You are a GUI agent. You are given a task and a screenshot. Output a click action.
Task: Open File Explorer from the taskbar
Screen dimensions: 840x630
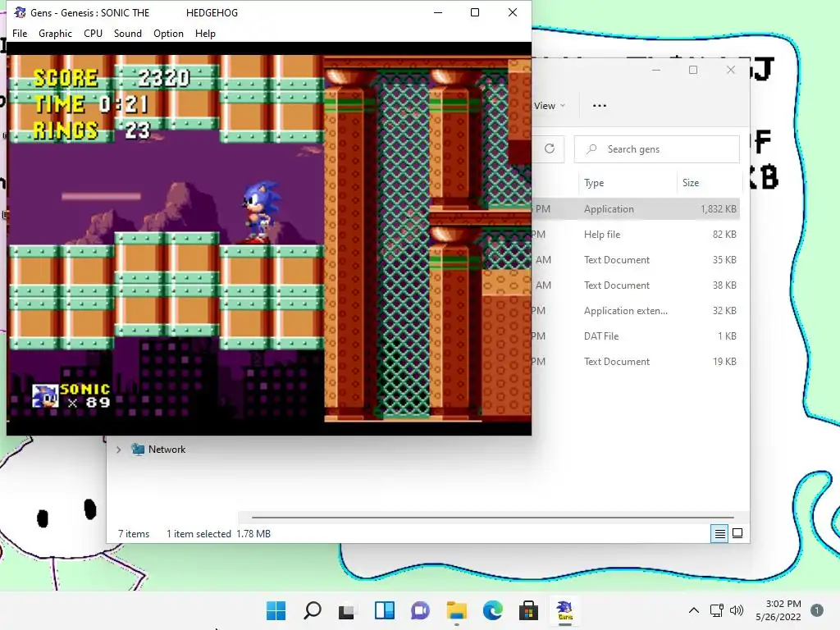[x=456, y=610]
